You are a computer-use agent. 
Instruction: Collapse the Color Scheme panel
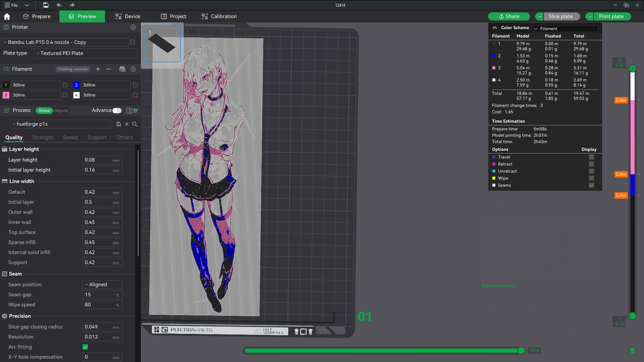495,28
